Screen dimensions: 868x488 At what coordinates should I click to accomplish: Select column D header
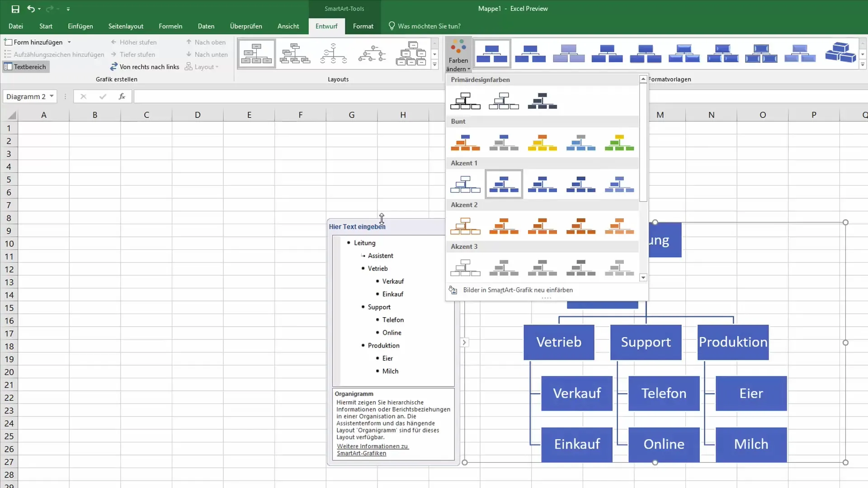[198, 115]
